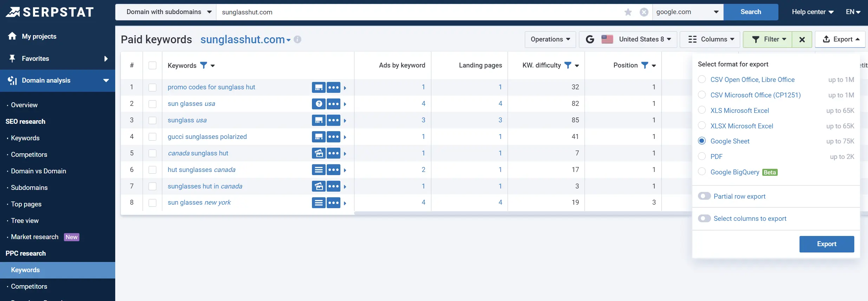Click the Serpstat logo

(x=50, y=12)
